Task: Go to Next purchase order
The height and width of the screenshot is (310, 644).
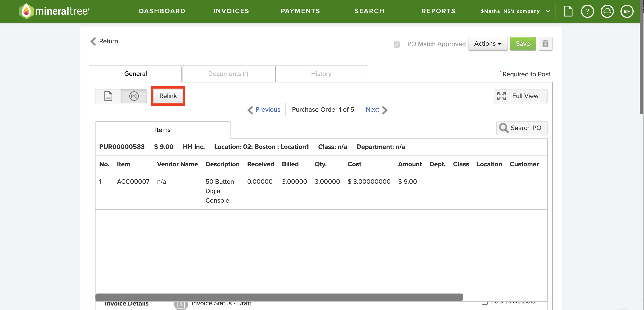Action: 377,110
